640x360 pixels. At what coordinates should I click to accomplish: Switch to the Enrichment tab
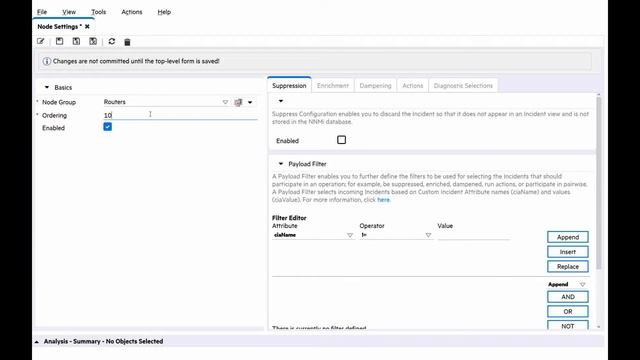pos(333,86)
